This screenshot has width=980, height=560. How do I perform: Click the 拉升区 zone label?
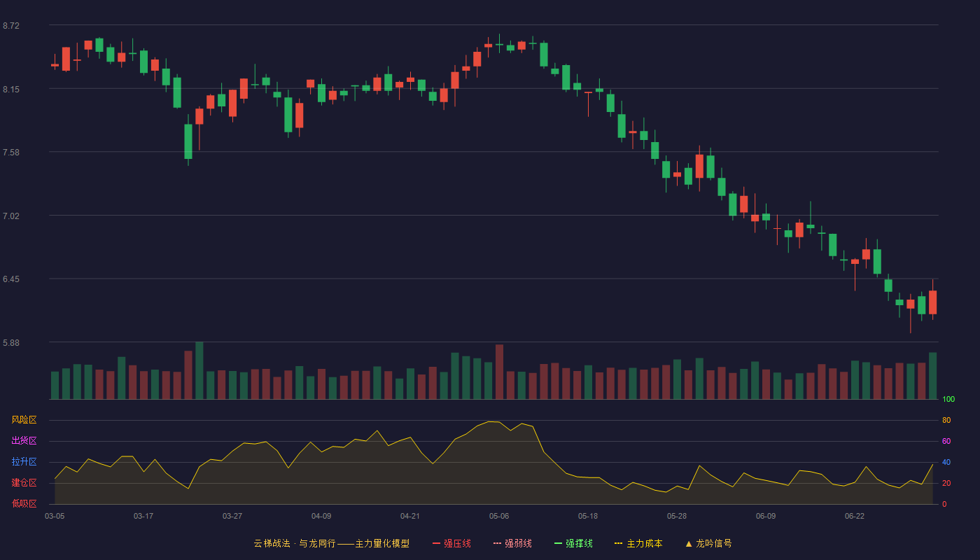coord(24,462)
